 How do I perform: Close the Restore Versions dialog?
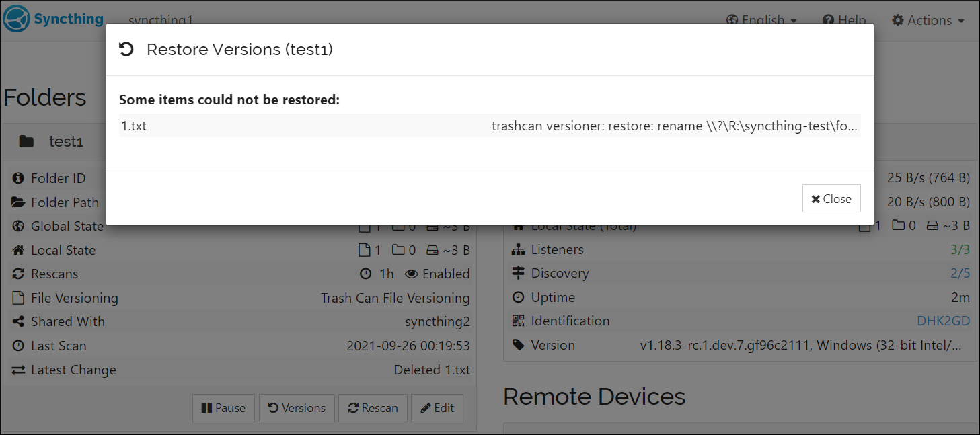831,198
